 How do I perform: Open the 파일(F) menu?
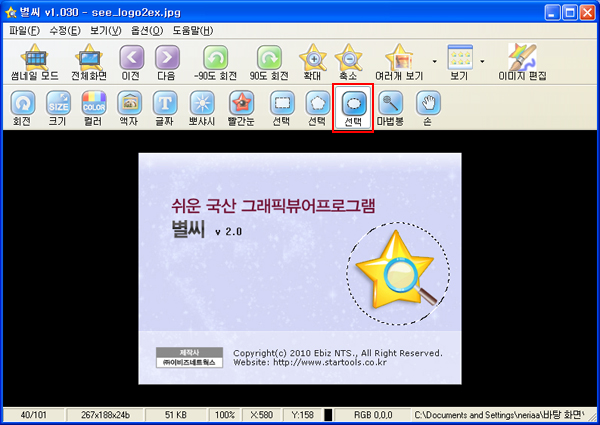tap(24, 31)
